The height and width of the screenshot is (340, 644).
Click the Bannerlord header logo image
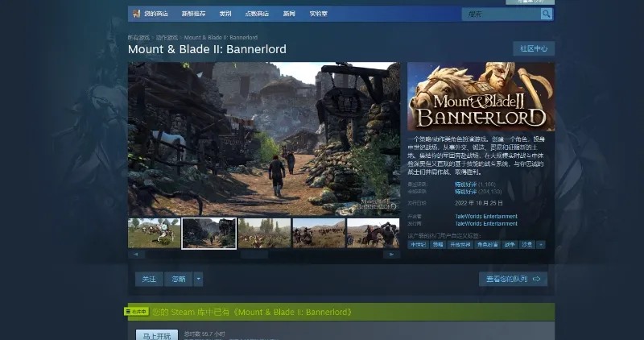[481, 97]
